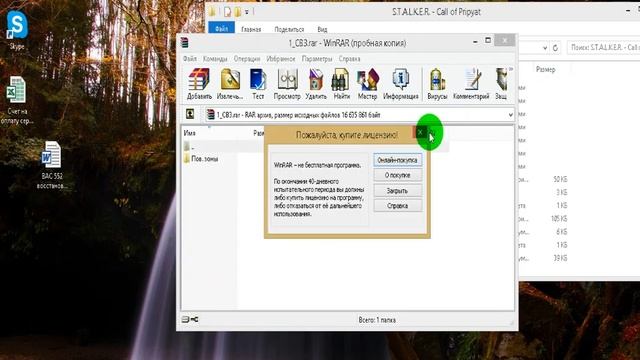640x360 pixels.
Task: Click the Explorer search field
Action: coord(603,48)
